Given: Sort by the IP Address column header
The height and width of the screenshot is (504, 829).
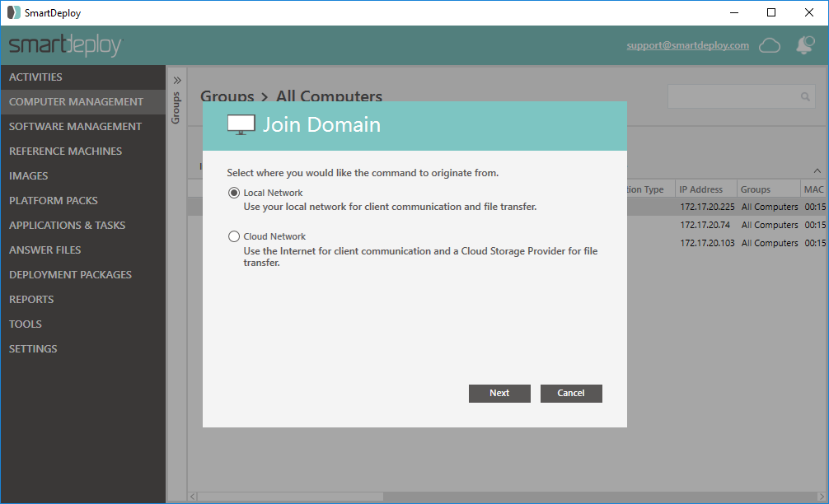Looking at the screenshot, I should 706,189.
